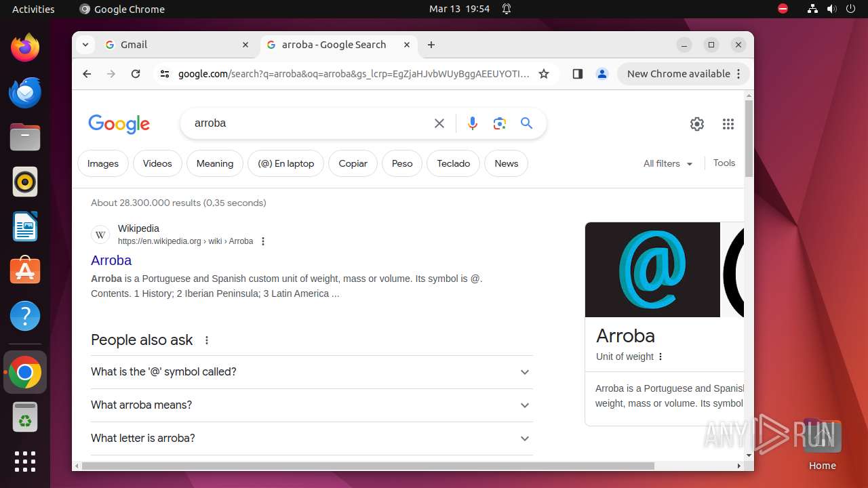Open the All filters dropdown
This screenshot has height=488, width=868.
click(x=668, y=163)
